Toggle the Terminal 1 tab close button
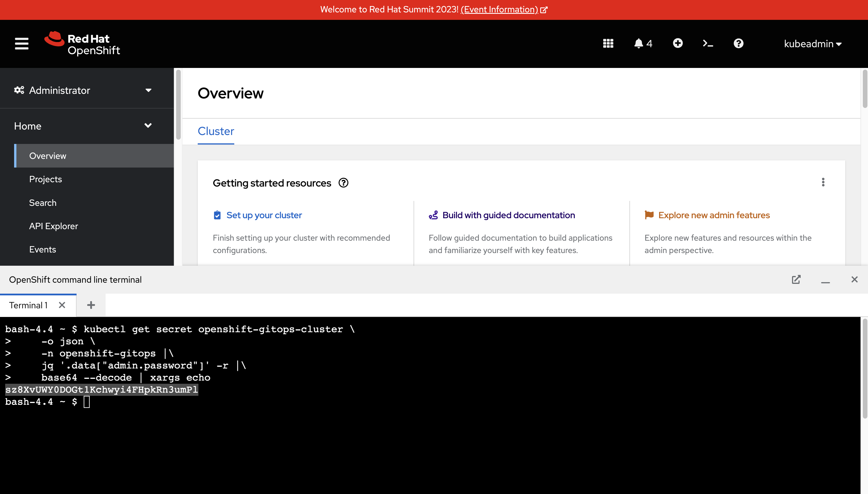Screen dimensions: 868x494 61,305
